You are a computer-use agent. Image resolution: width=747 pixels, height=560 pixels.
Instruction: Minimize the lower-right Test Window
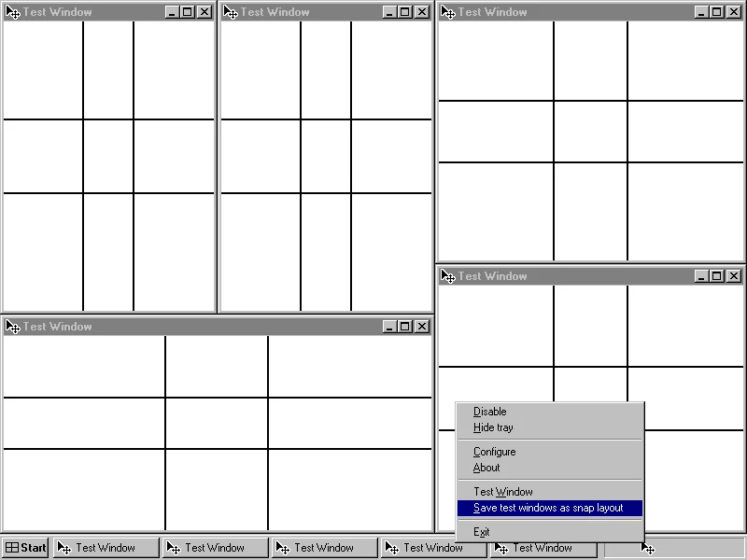click(701, 275)
